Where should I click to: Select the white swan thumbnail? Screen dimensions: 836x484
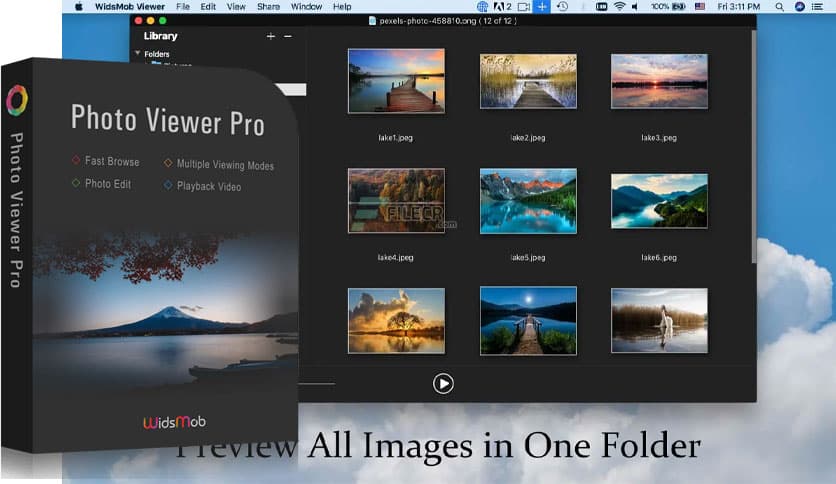[660, 320]
